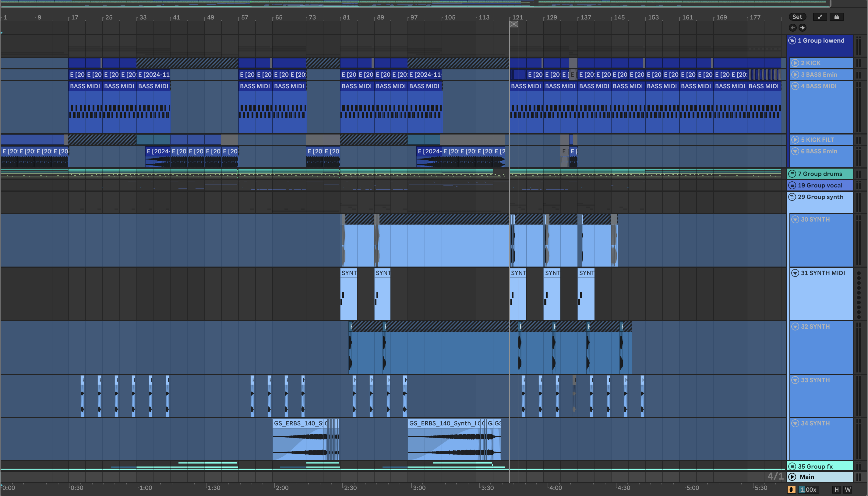
Task: Expand the 19 Group vocal track
Action: point(792,185)
